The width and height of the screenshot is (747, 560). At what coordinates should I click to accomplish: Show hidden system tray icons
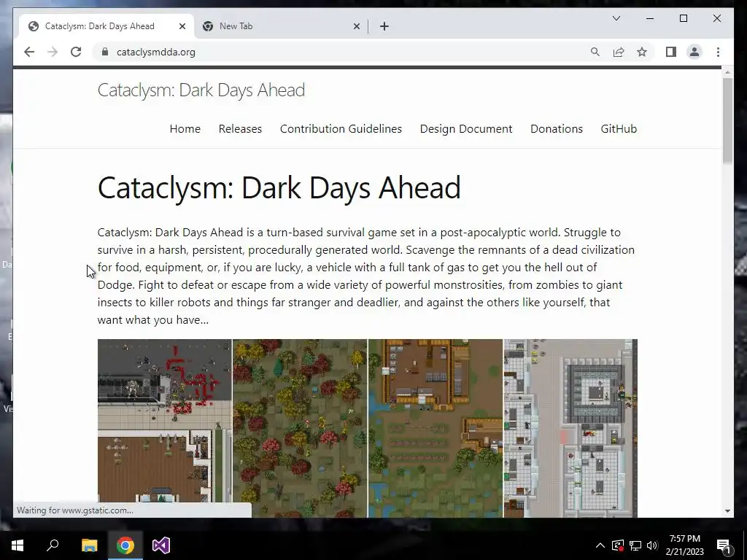[x=600, y=545]
